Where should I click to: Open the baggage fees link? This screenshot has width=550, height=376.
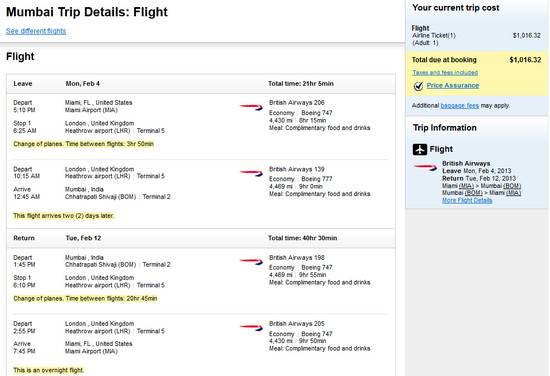[460, 106]
